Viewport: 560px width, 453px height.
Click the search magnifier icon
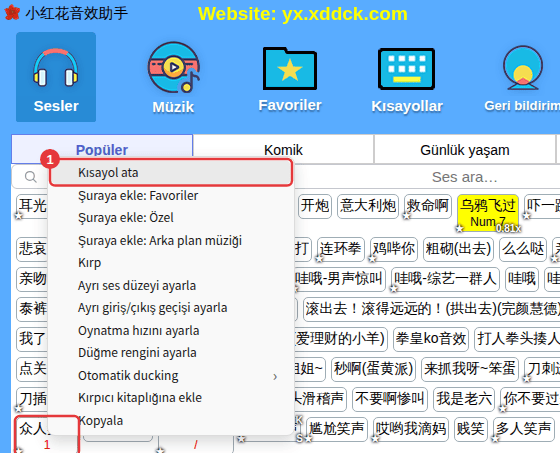(31, 176)
